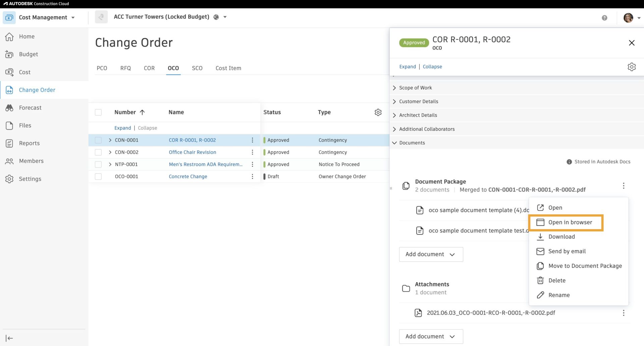Open the COR R-0001, R-0002 link
The image size is (644, 346).
[x=192, y=140]
